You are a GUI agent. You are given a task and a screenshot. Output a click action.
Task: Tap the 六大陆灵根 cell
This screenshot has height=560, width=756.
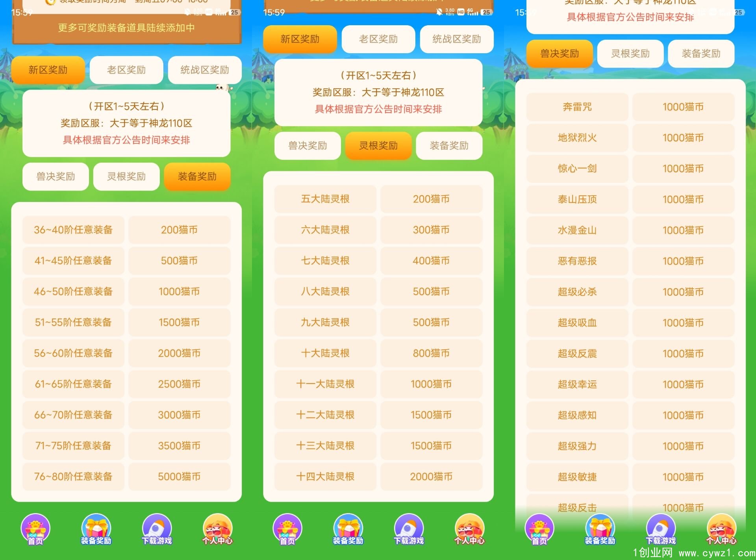[x=325, y=230]
